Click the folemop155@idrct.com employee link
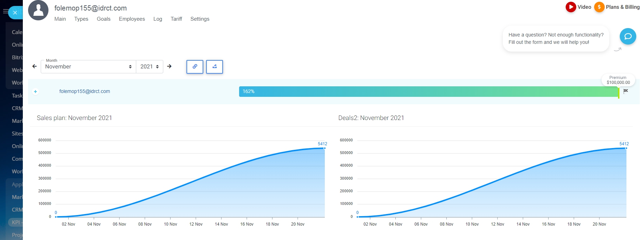 [x=85, y=91]
